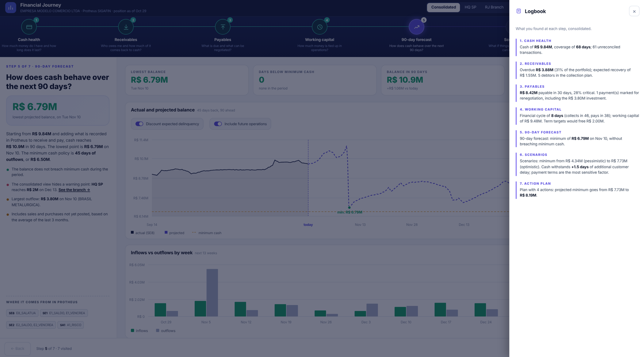
Task: Go to the Payables step icon
Action: point(223,27)
